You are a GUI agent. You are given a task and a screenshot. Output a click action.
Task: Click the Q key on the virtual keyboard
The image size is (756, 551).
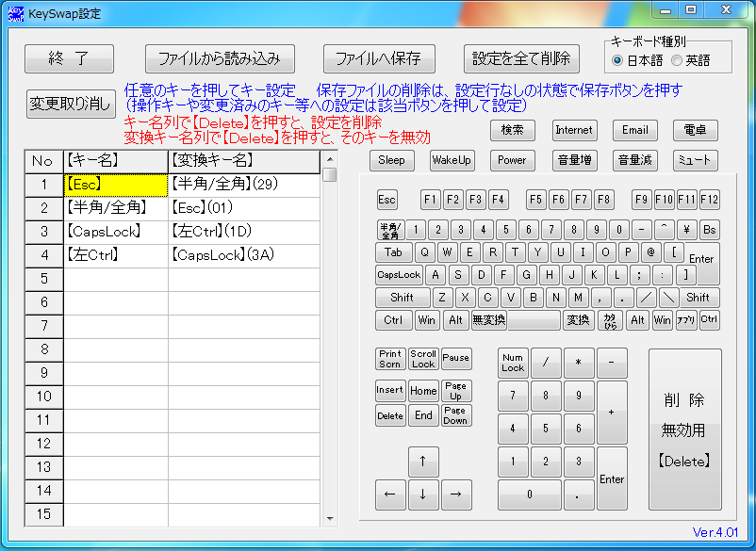click(x=425, y=252)
